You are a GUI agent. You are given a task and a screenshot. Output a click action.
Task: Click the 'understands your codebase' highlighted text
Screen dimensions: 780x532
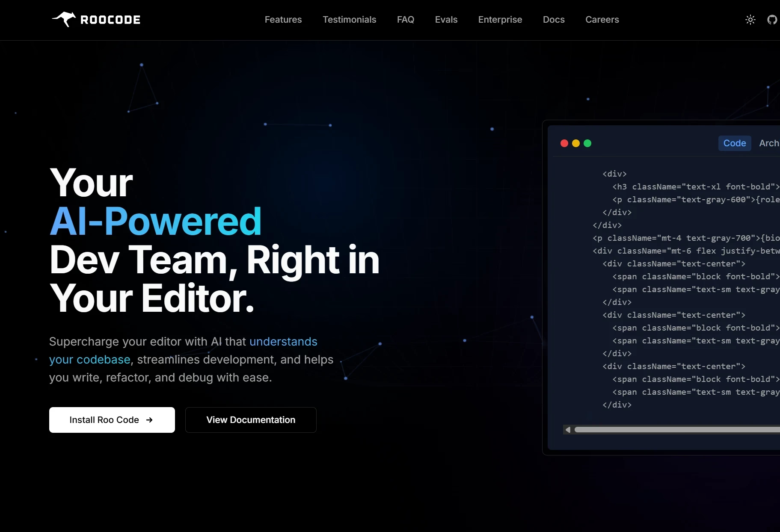183,351
